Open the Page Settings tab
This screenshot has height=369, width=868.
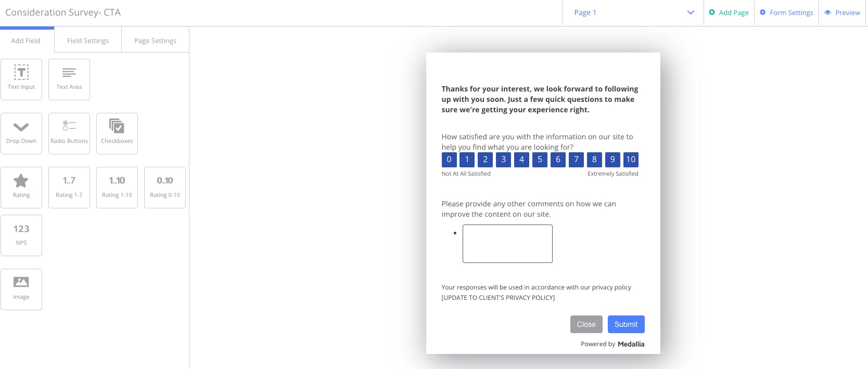(x=155, y=41)
